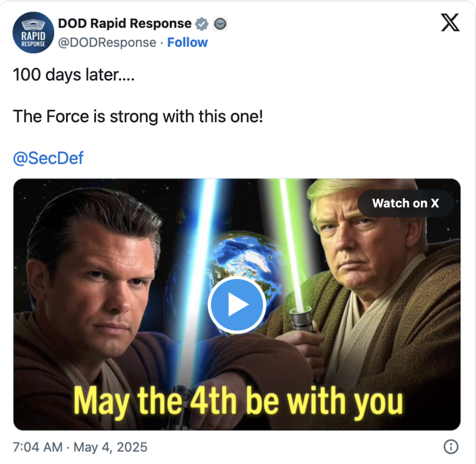The width and height of the screenshot is (476, 464).
Task: Click the gray verified checkmark badge
Action: tap(202, 24)
